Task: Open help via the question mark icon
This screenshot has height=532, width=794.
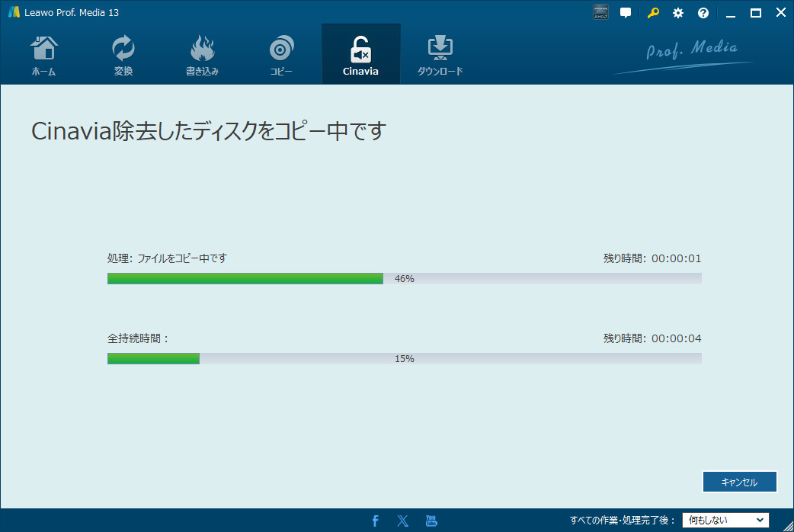Action: tap(703, 13)
